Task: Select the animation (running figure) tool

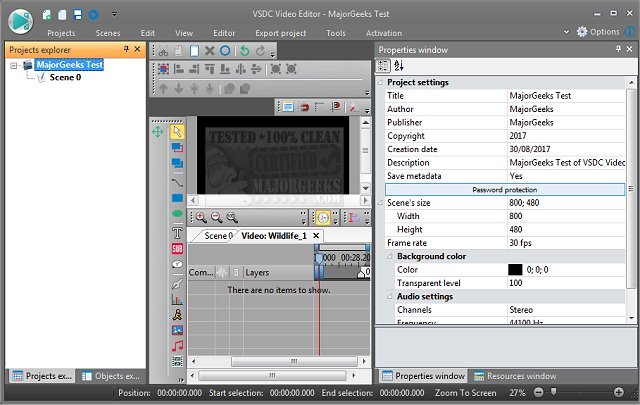Action: pos(177,314)
